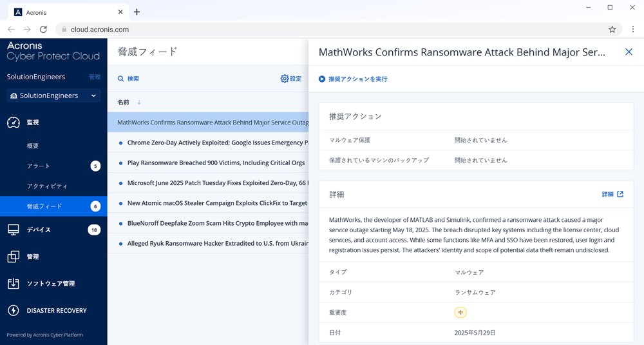Close the Acronis browser tab
The height and width of the screenshot is (345, 644).
pos(120,12)
